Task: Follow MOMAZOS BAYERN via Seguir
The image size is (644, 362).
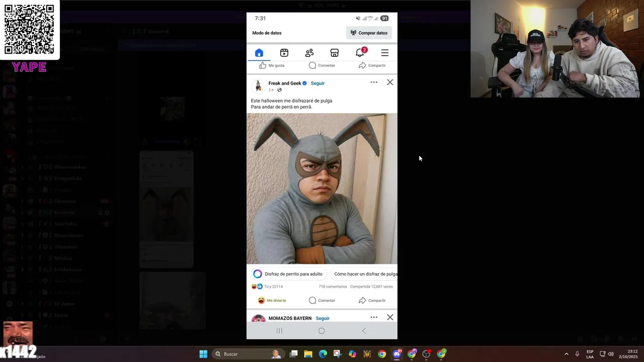Action: click(323, 318)
